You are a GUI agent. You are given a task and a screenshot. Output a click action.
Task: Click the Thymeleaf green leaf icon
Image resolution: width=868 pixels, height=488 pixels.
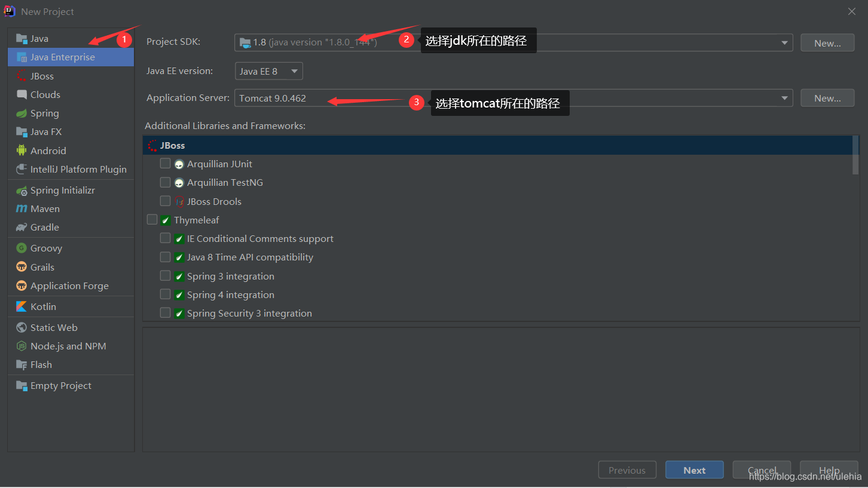166,220
